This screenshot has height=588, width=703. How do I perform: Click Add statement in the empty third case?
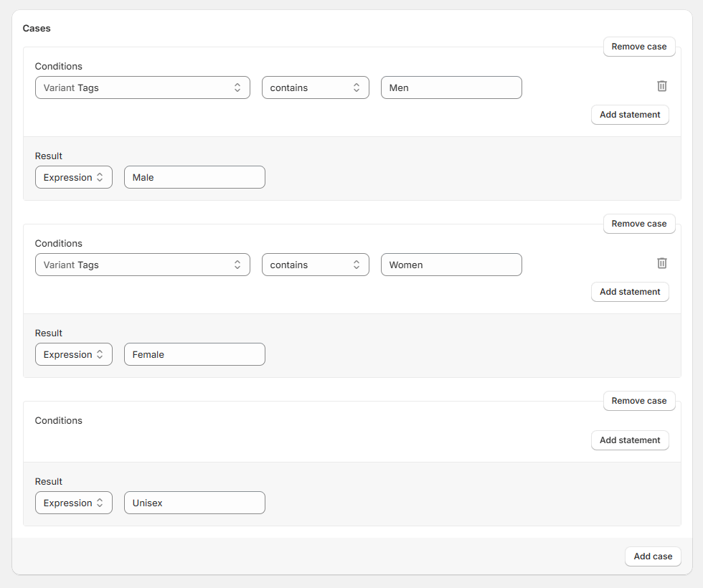pos(630,440)
